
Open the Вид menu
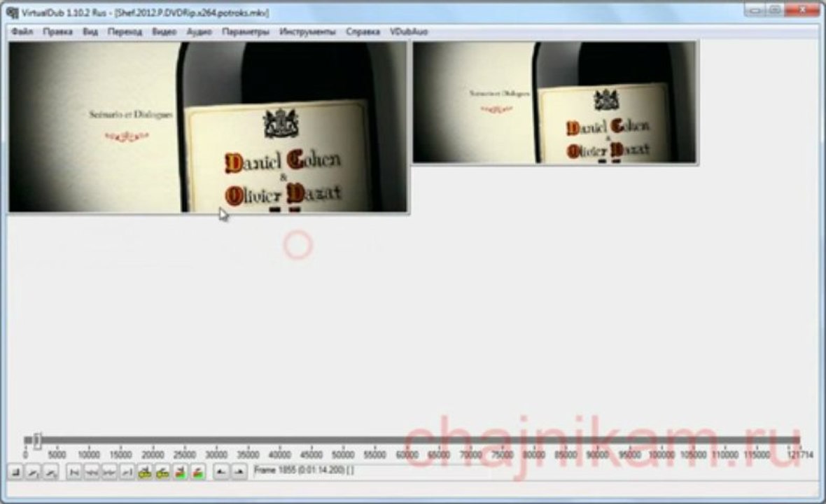[x=90, y=31]
